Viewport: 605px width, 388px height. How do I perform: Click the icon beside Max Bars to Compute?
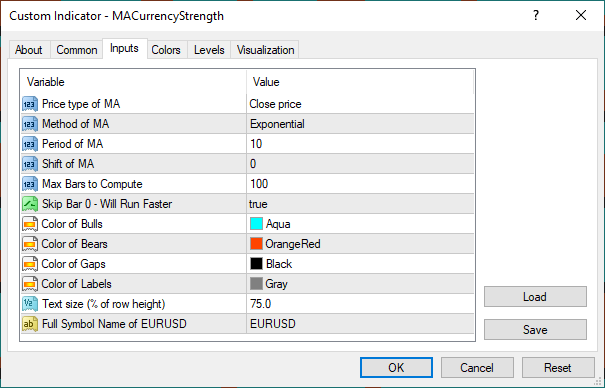click(30, 184)
